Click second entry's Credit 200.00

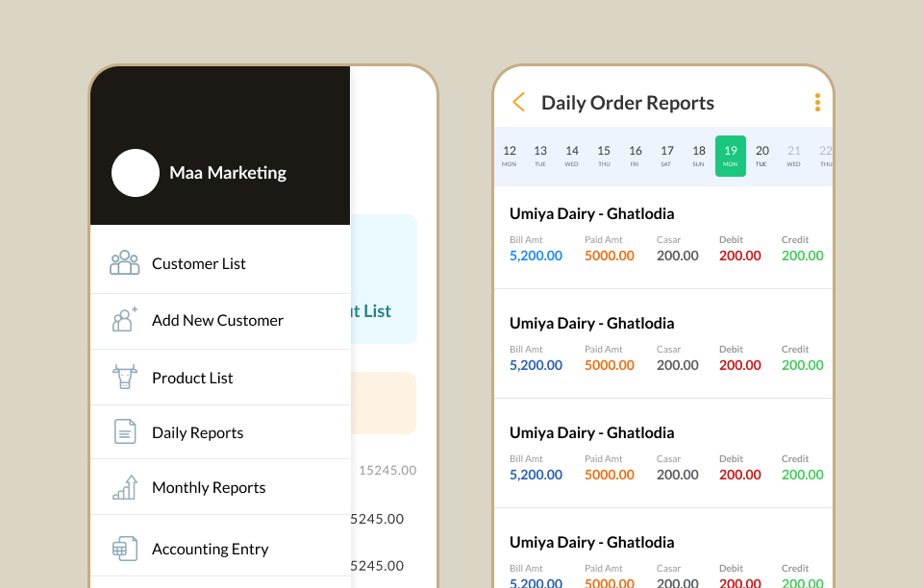[x=802, y=365]
